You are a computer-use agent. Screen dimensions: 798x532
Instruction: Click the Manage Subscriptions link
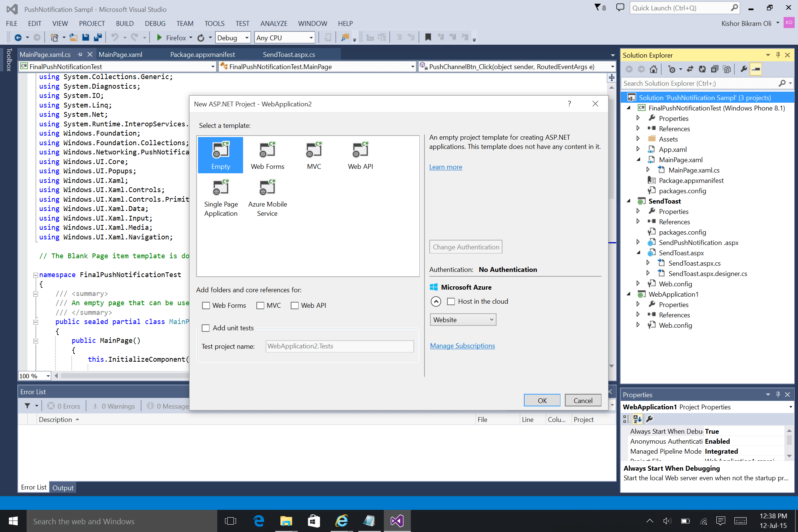(x=463, y=346)
